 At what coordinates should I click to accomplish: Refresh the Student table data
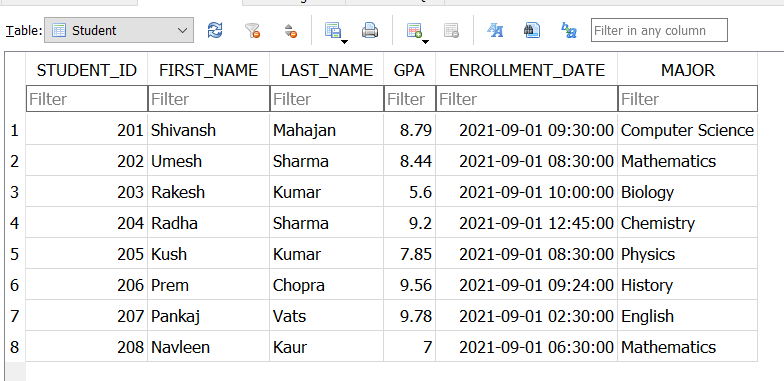point(215,30)
